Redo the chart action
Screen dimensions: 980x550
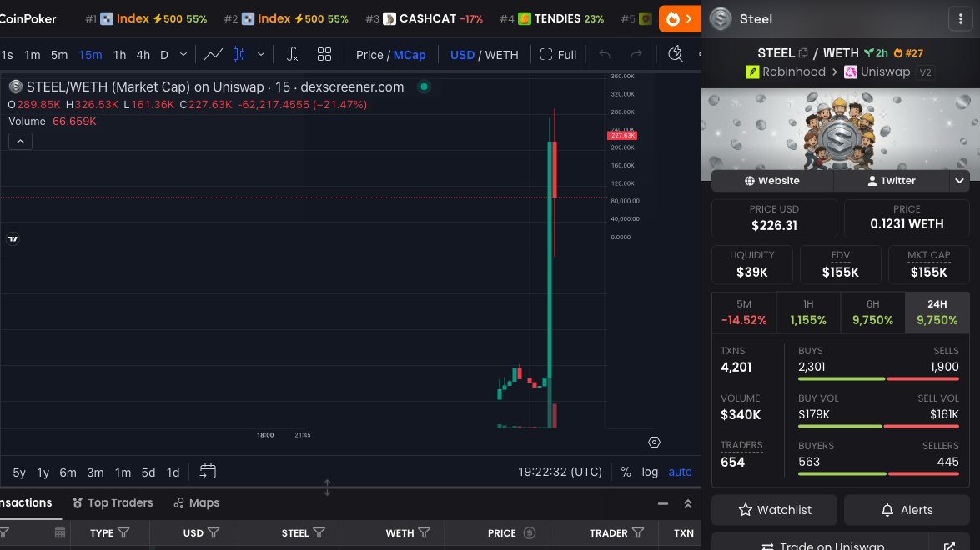(x=636, y=55)
